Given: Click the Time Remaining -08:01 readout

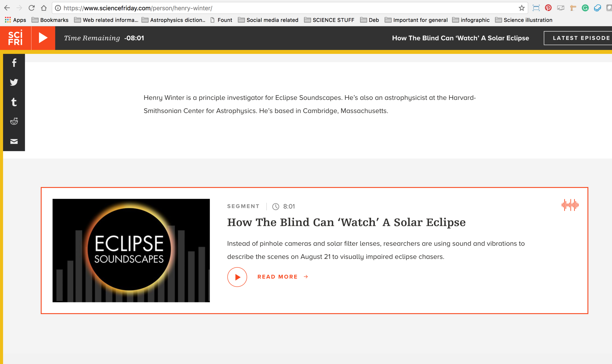Looking at the screenshot, I should coord(104,38).
